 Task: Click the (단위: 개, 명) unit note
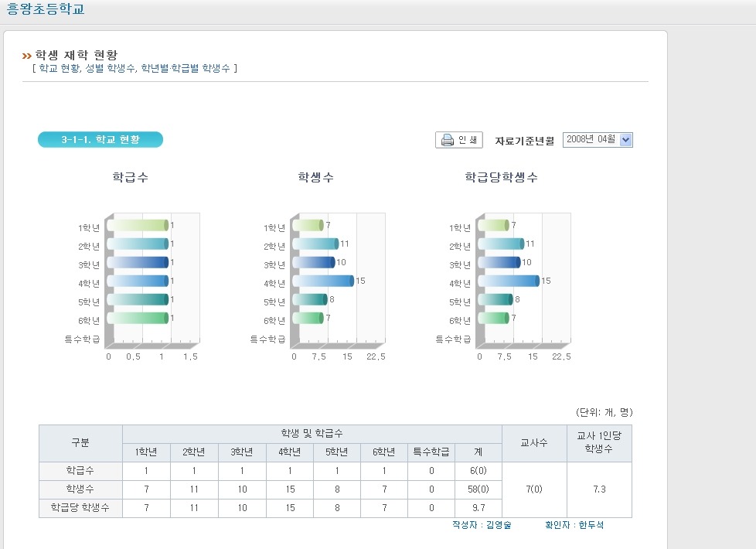tap(604, 412)
